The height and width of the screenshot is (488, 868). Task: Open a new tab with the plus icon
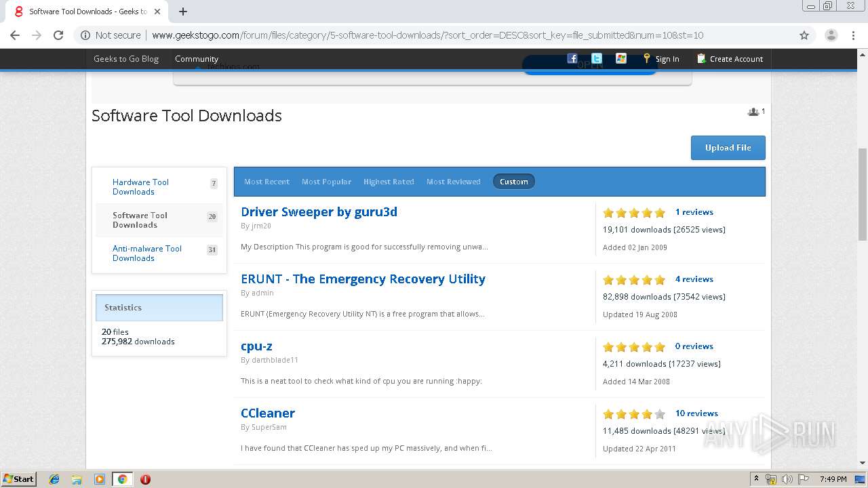click(x=183, y=12)
